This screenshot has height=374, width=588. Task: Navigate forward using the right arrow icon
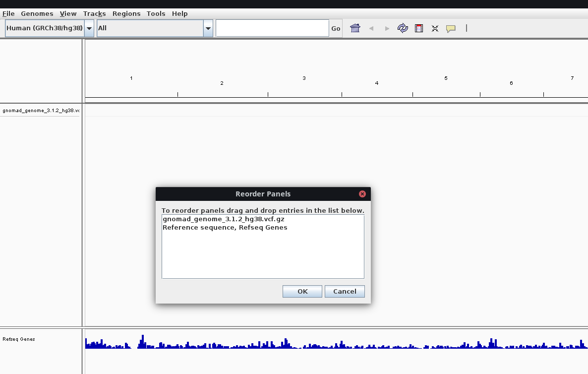[x=387, y=28]
